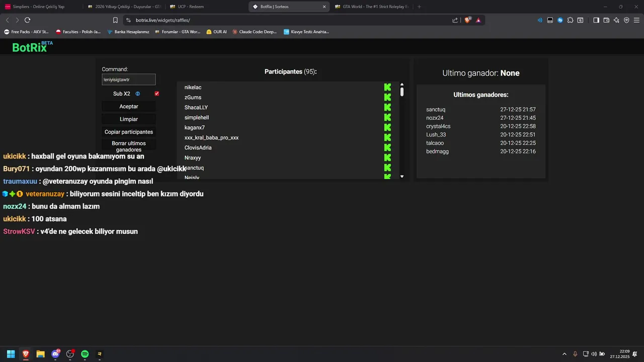Click winner crystal4cs in Ultimos ganadores

point(438,126)
